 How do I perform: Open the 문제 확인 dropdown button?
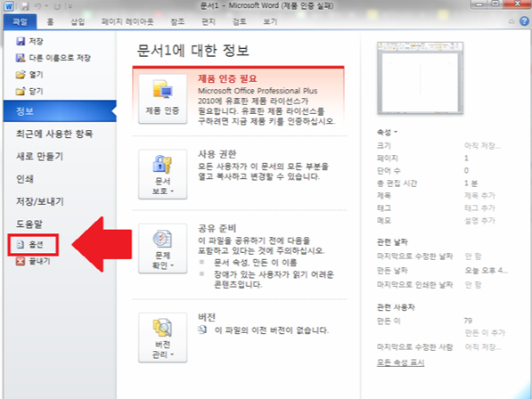click(162, 248)
